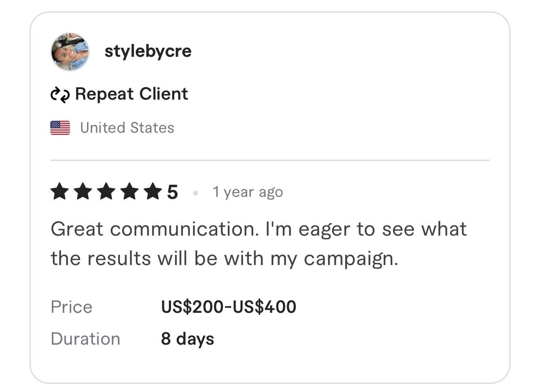This screenshot has height=392, width=540.
Task: Click the rating number 5
Action: tap(172, 193)
